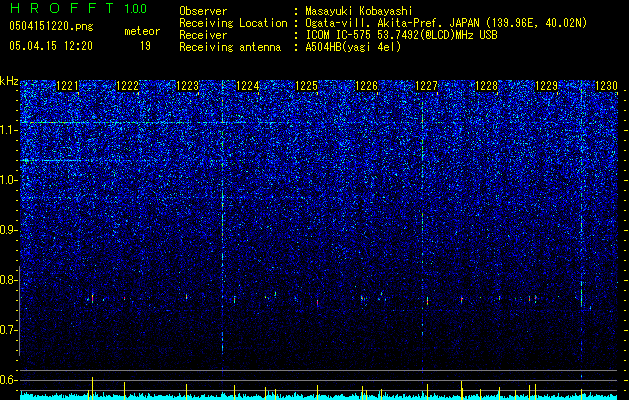Click the 0.9 kHz axis label
This screenshot has height=400, width=629.
click(8, 230)
